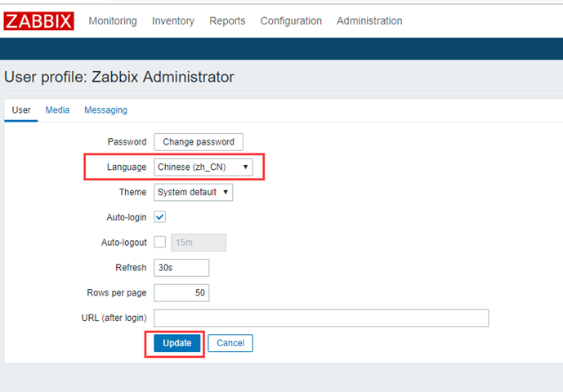Click the URL (after login) field
This screenshot has width=563, height=392.
[321, 318]
